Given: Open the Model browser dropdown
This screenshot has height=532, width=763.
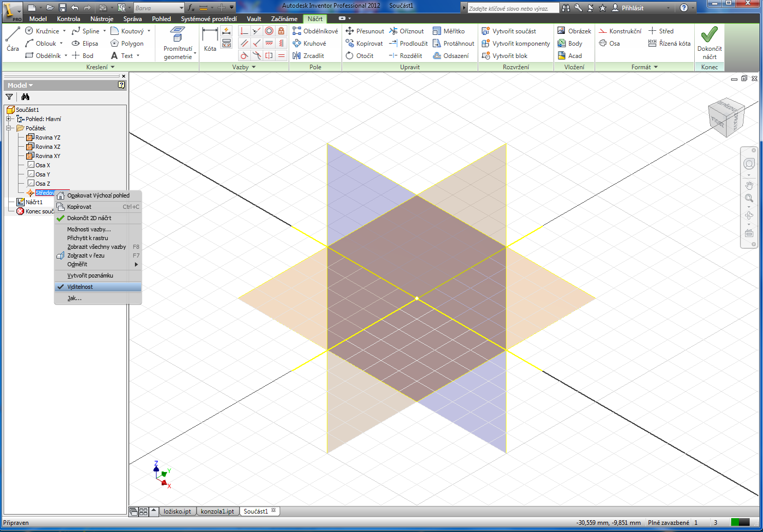Looking at the screenshot, I should click(x=21, y=86).
